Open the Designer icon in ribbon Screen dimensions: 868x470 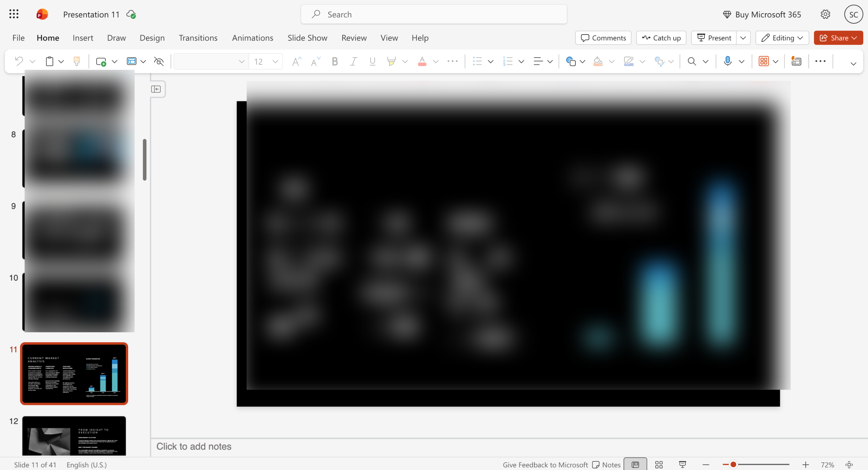[x=796, y=61]
